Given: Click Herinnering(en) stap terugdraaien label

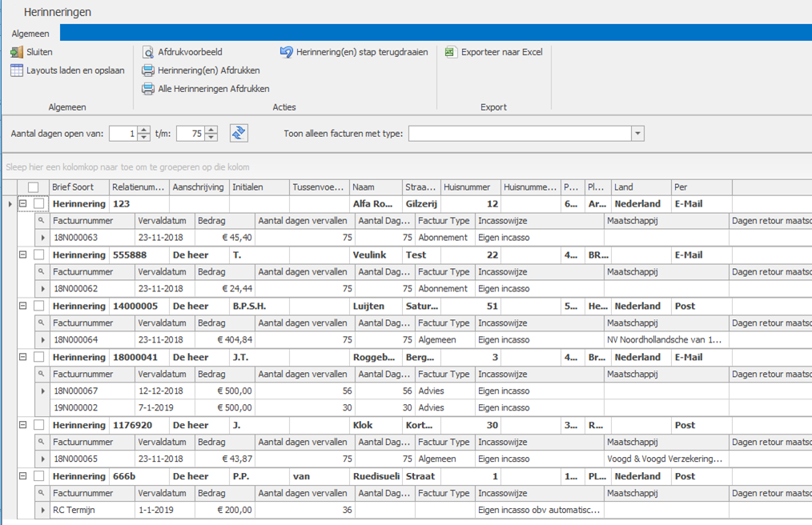Looking at the screenshot, I should (362, 52).
